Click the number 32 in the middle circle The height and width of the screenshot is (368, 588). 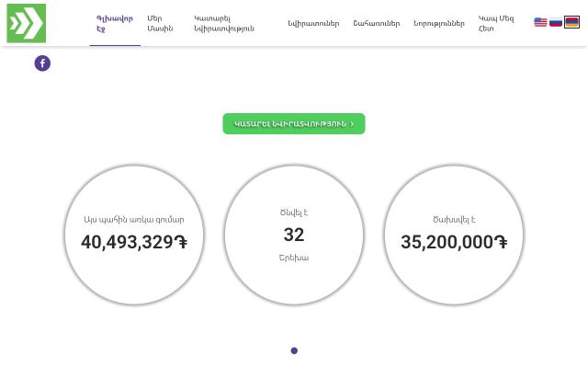pyautogui.click(x=294, y=235)
